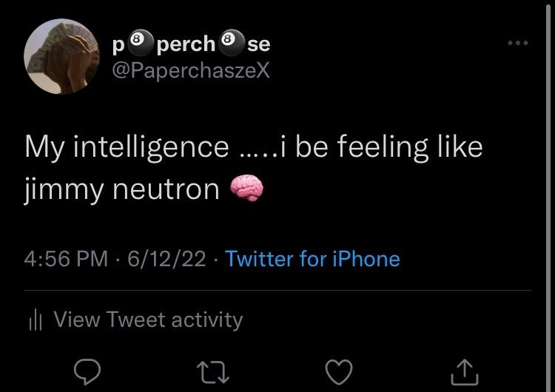Open the three-dot more options menu
555x392 pixels.
pos(518,43)
